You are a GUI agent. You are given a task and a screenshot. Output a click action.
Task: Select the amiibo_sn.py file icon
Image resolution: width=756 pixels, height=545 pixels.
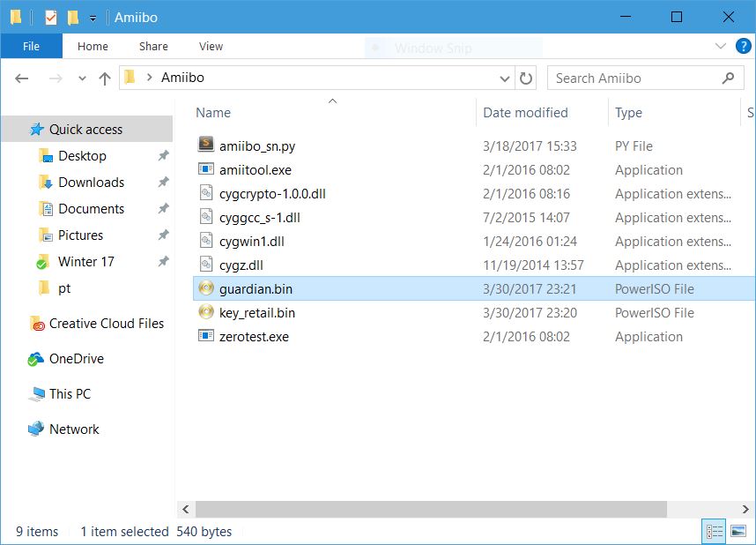click(x=206, y=145)
